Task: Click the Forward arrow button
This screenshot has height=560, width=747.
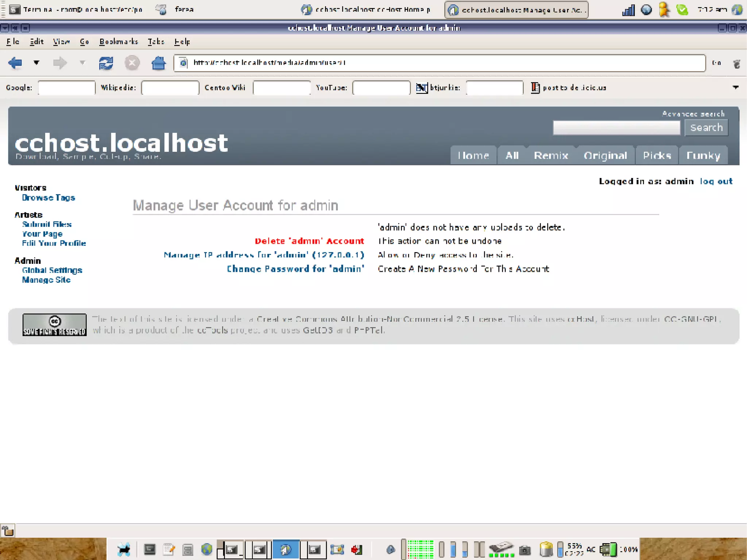Action: [60, 63]
